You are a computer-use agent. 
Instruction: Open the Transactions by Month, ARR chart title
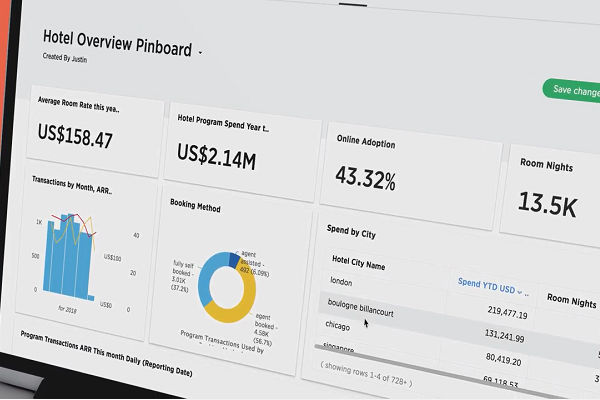click(x=72, y=185)
